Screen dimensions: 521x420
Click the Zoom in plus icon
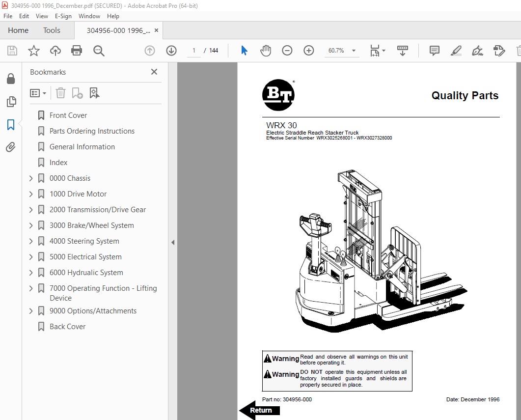click(x=309, y=51)
